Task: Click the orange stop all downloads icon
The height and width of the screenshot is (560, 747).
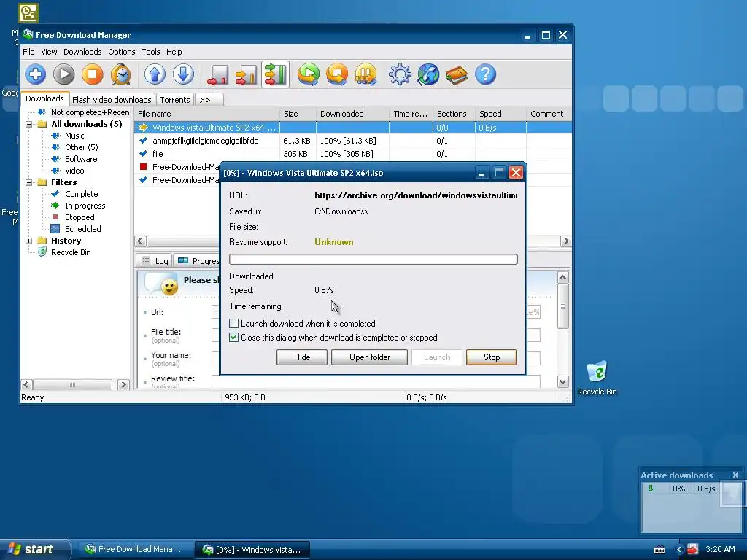Action: click(x=337, y=75)
